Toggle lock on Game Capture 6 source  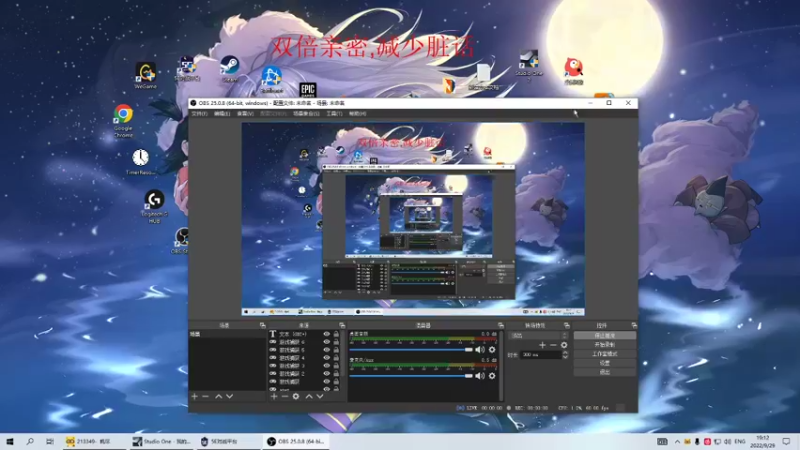click(x=336, y=342)
